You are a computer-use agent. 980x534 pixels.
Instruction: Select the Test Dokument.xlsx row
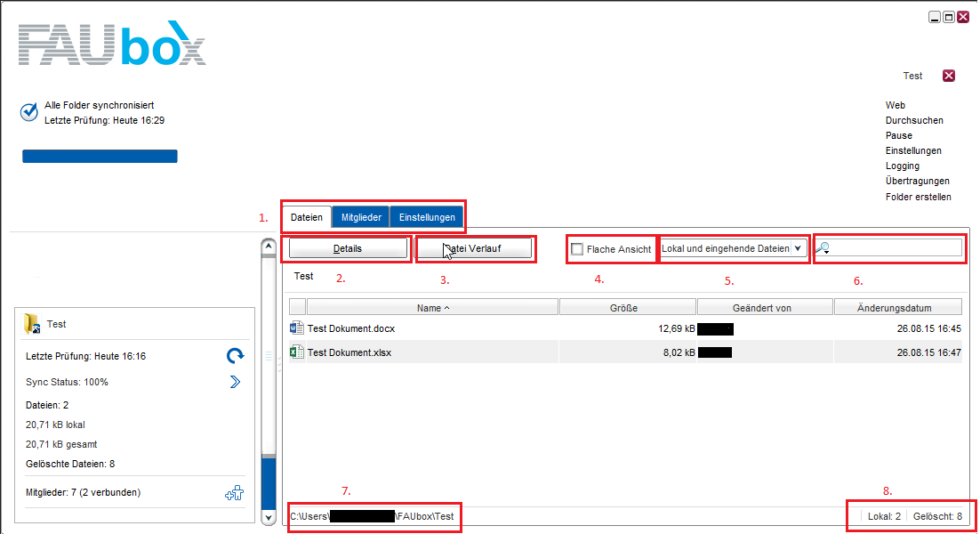click(x=626, y=352)
